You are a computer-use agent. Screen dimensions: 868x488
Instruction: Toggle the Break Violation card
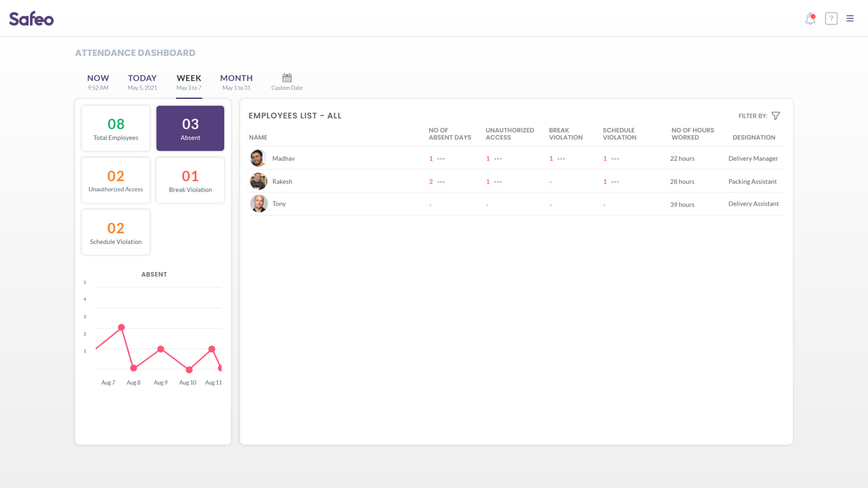pyautogui.click(x=190, y=180)
